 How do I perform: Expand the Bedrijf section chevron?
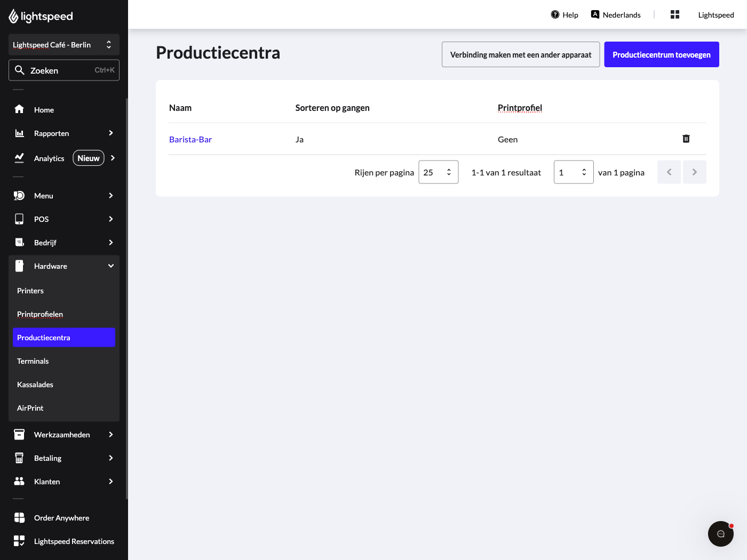click(111, 243)
